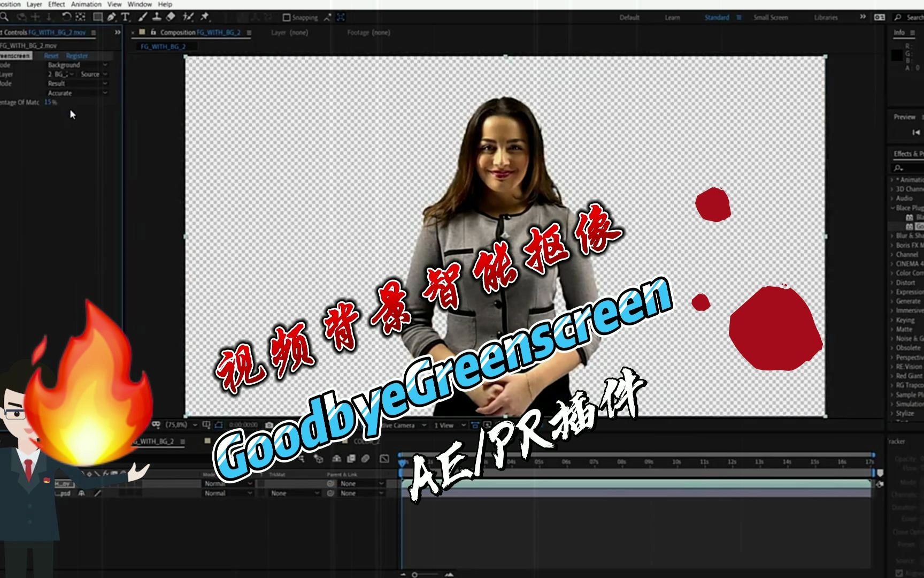The height and width of the screenshot is (578, 924).
Task: Open the Animation menu
Action: click(x=86, y=4)
